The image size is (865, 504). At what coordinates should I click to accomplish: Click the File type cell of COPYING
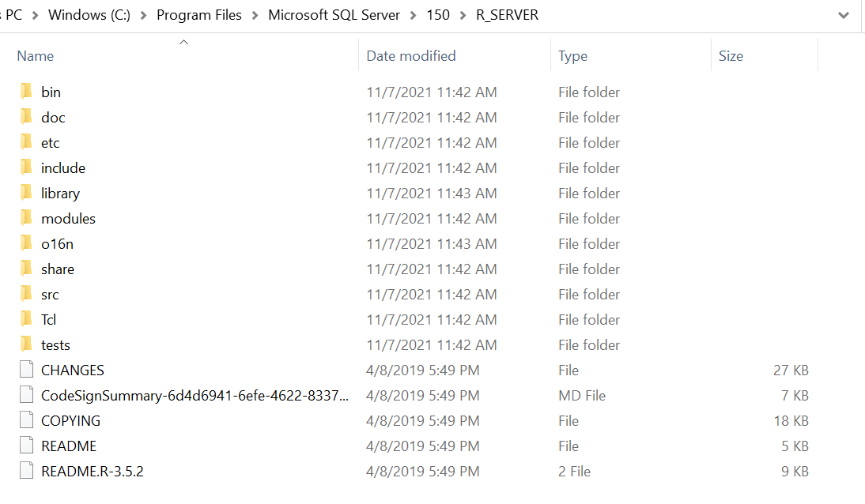pos(568,421)
